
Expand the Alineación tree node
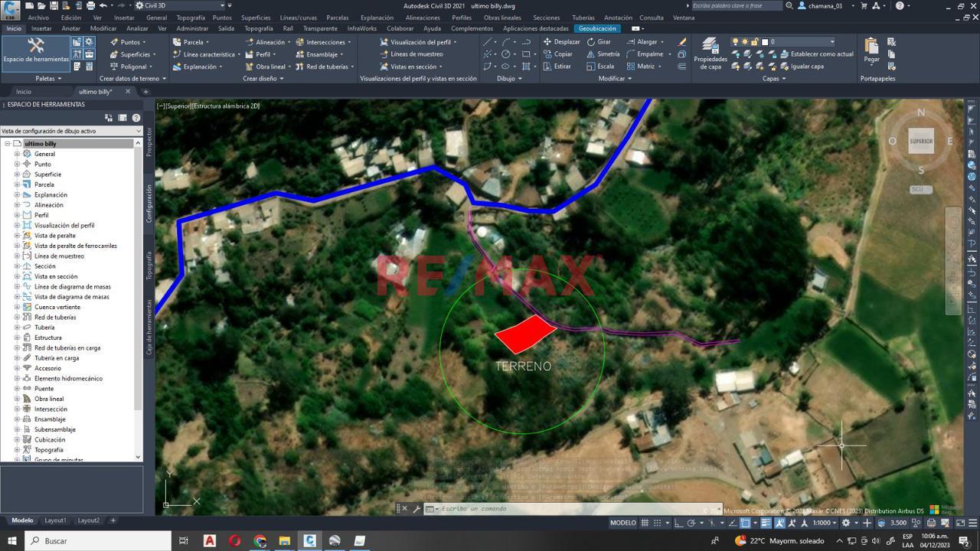(x=17, y=205)
